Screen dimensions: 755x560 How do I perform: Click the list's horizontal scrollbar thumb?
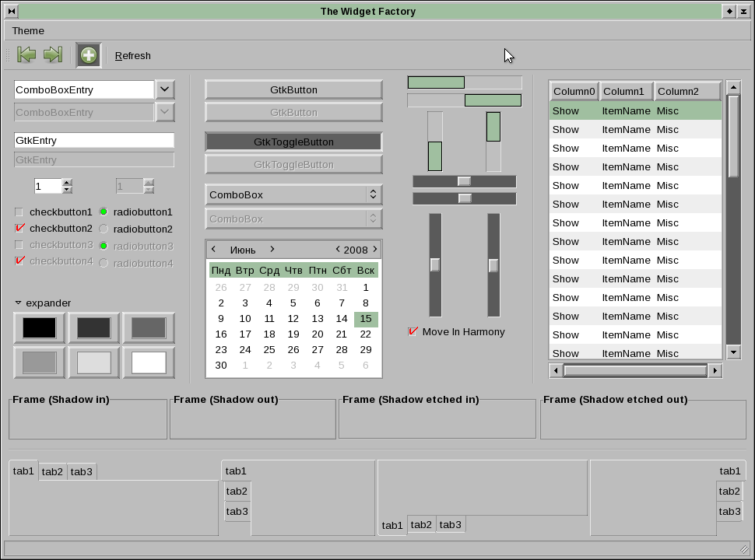click(x=636, y=370)
